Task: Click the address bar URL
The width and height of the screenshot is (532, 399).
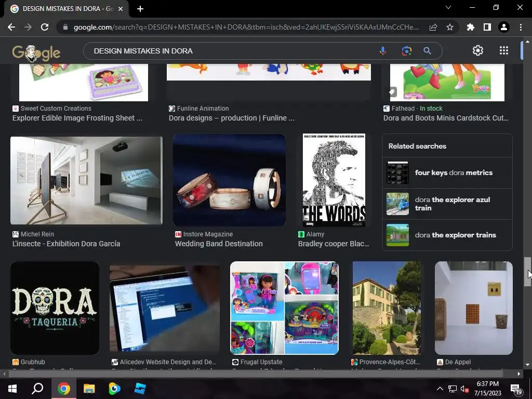Action: click(x=246, y=27)
